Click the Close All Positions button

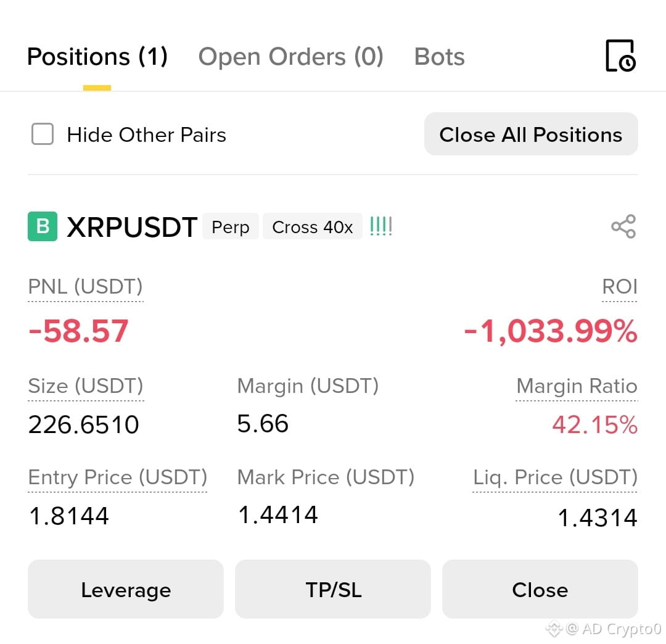pos(531,134)
